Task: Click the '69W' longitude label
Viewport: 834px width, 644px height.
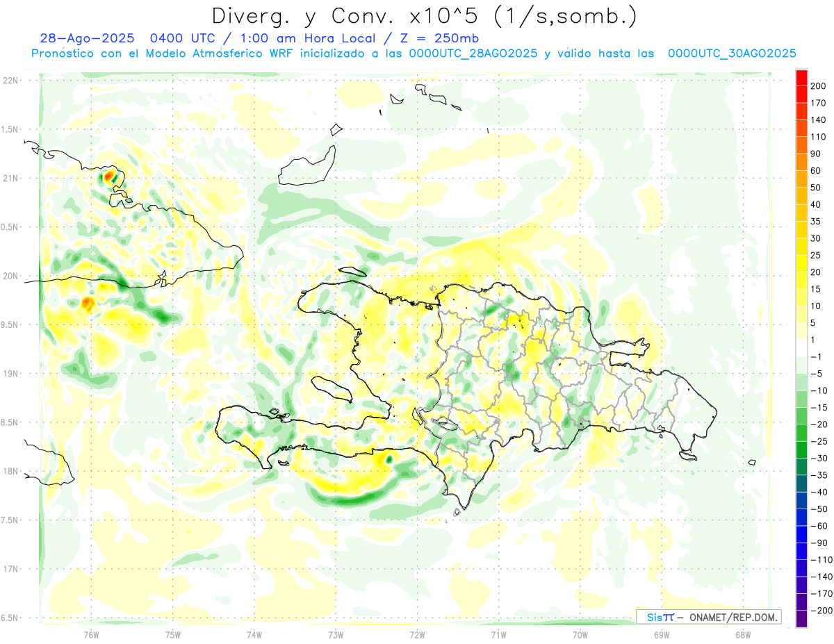Action: [x=662, y=634]
